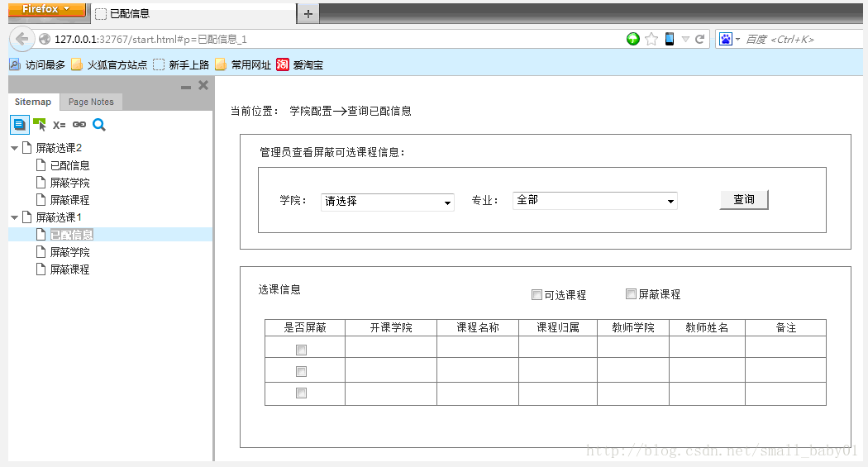Collapse the 屏蔽选课2 tree node
This screenshot has width=868, height=467.
tap(14, 148)
